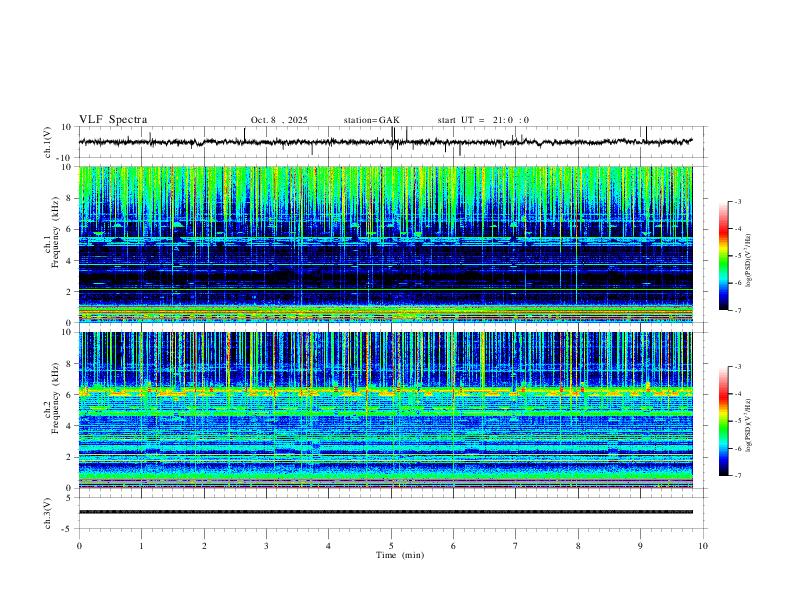
Task: Click the "4" kHz tick on the ch.2 frequency axis
Action: [70, 426]
